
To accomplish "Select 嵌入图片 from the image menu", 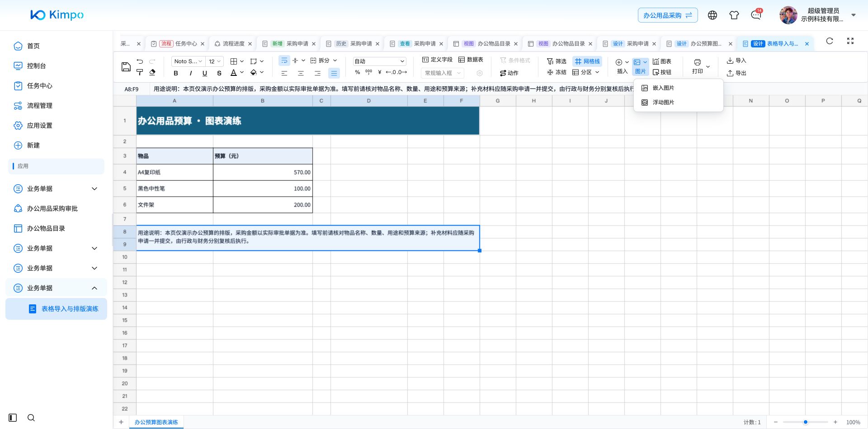I will pos(679,88).
